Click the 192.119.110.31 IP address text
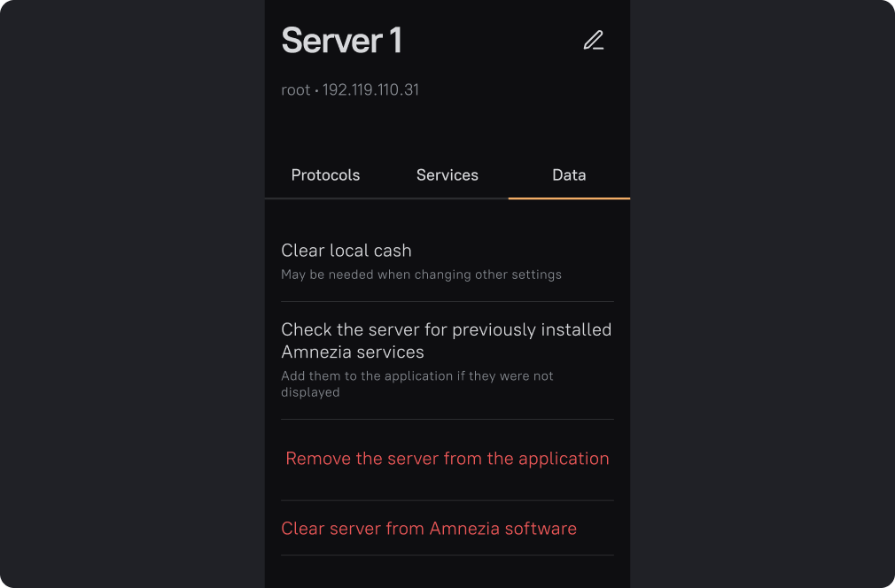This screenshot has width=895, height=588. pyautogui.click(x=370, y=90)
